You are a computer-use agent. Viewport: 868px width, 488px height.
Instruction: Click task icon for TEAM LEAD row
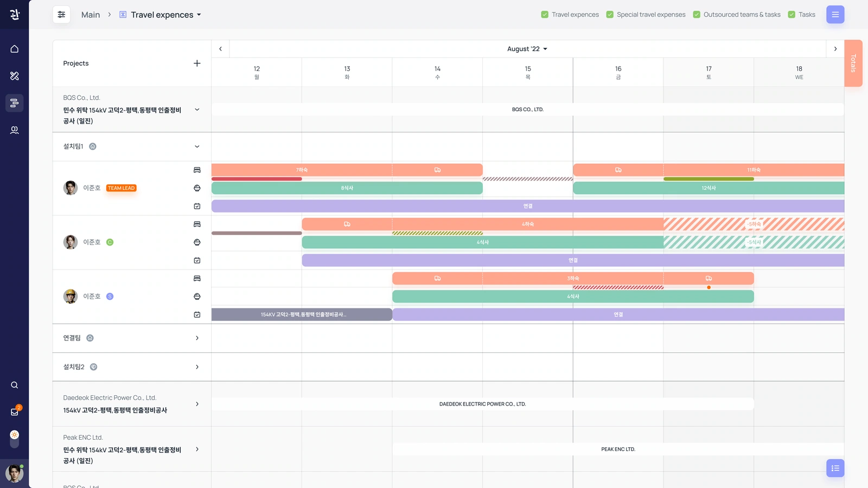coord(197,206)
